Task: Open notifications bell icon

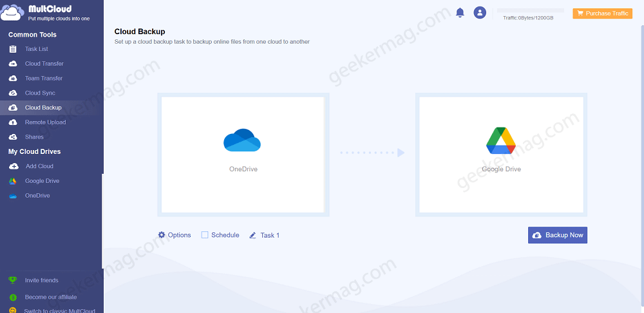Action: coord(460,13)
